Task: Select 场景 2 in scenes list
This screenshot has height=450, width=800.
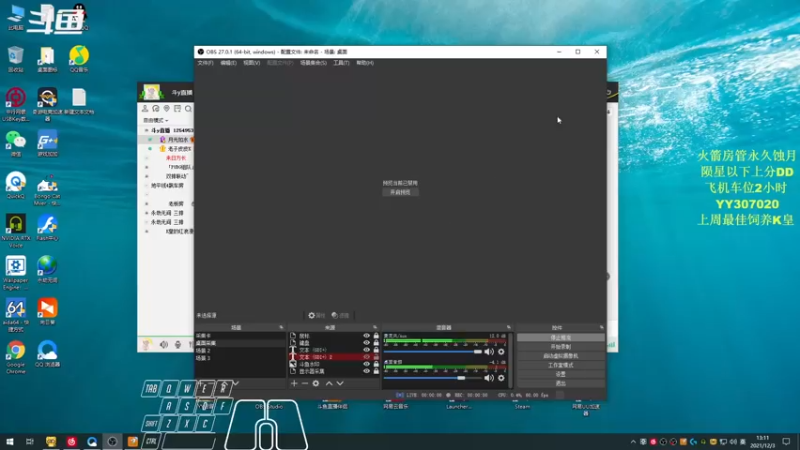Action: pos(240,351)
